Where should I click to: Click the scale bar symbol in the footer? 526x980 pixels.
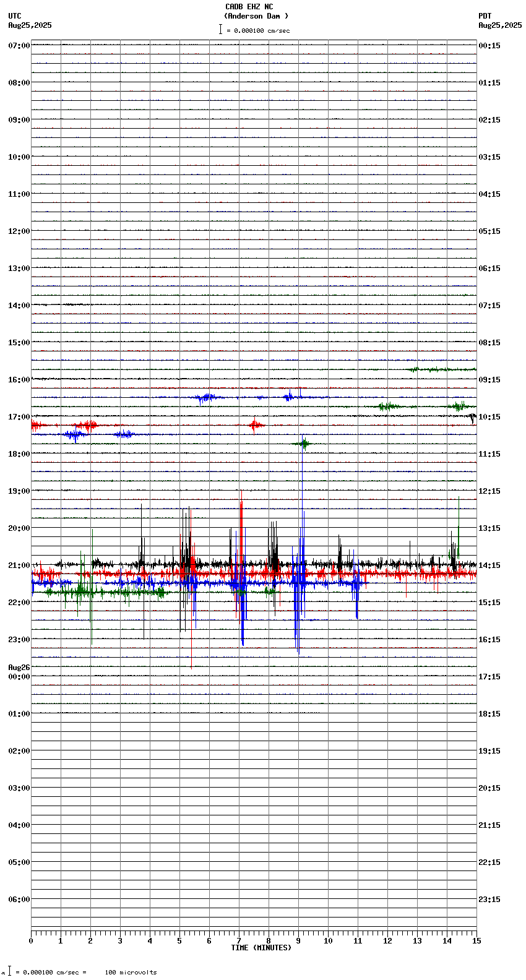click(x=9, y=971)
